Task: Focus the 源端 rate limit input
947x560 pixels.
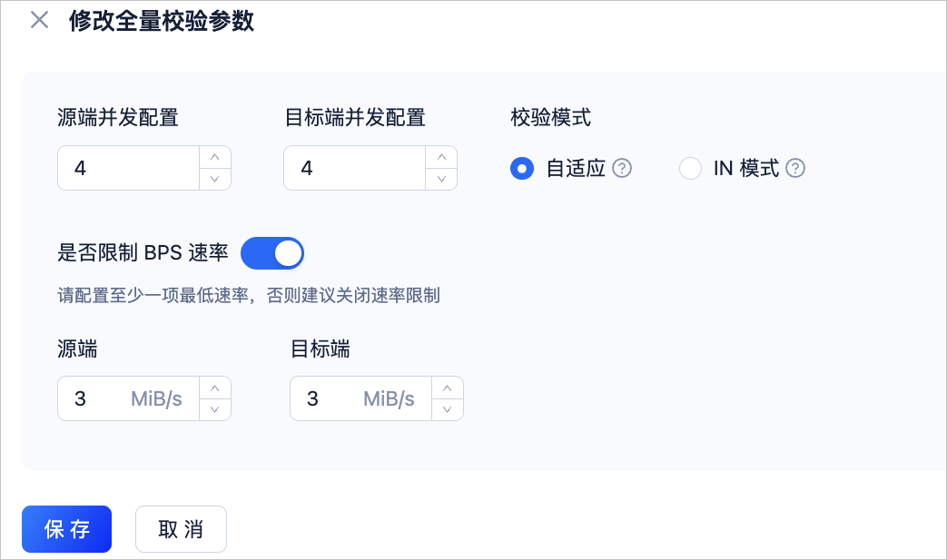Action: 129,398
